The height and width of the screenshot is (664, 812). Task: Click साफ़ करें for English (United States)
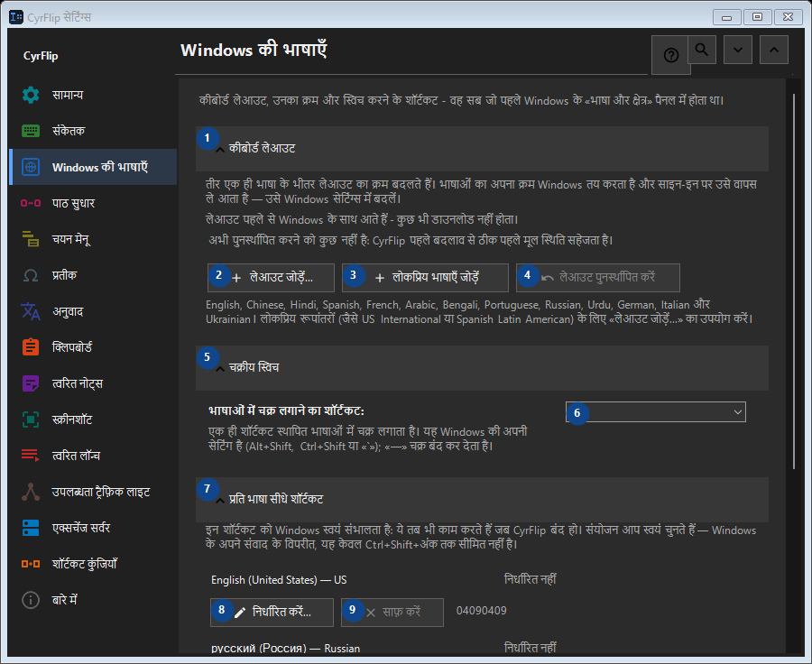pos(392,613)
